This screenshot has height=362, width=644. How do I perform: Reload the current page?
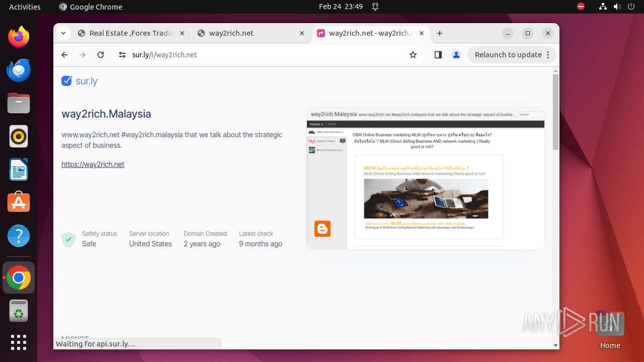point(101,55)
